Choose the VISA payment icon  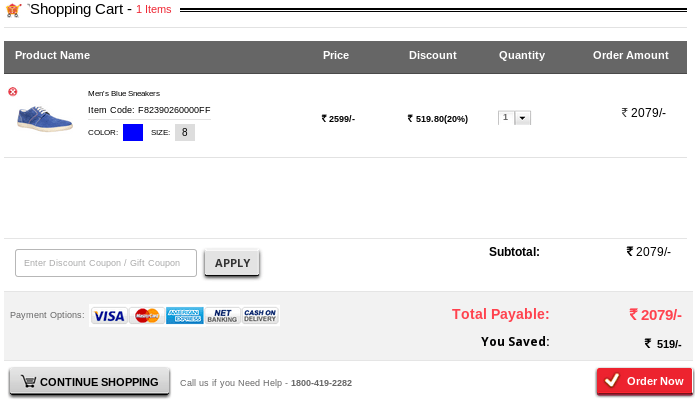(109, 316)
